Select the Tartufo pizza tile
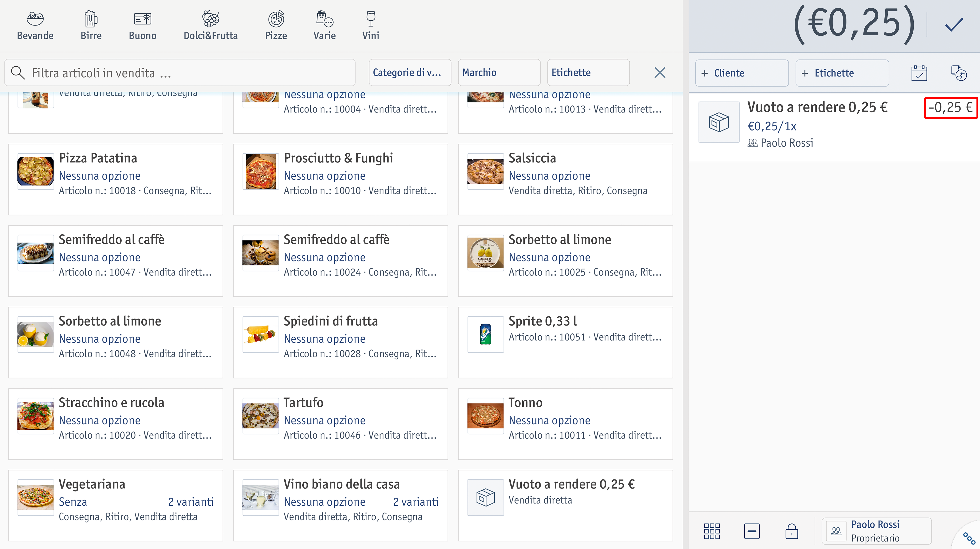Screen dimensions: 980x549 pyautogui.click(x=340, y=424)
